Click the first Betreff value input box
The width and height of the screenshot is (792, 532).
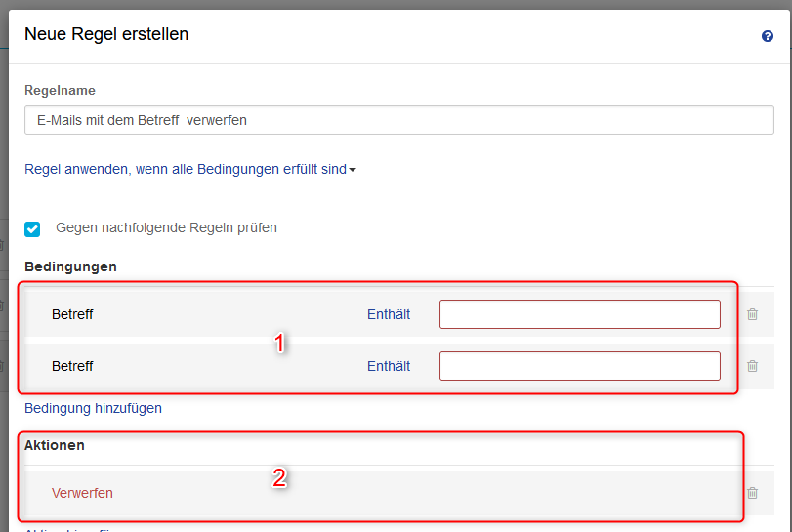pyautogui.click(x=579, y=314)
